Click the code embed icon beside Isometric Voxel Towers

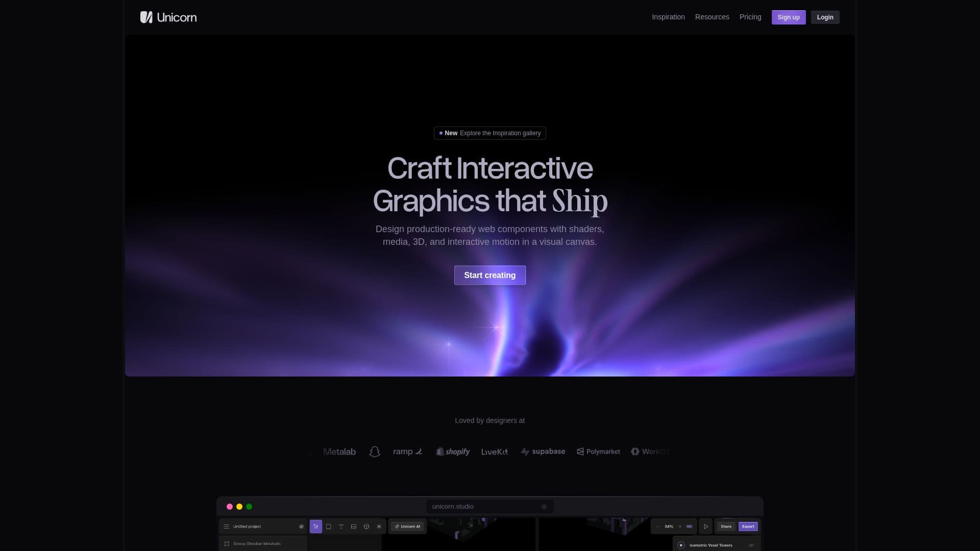[751, 545]
